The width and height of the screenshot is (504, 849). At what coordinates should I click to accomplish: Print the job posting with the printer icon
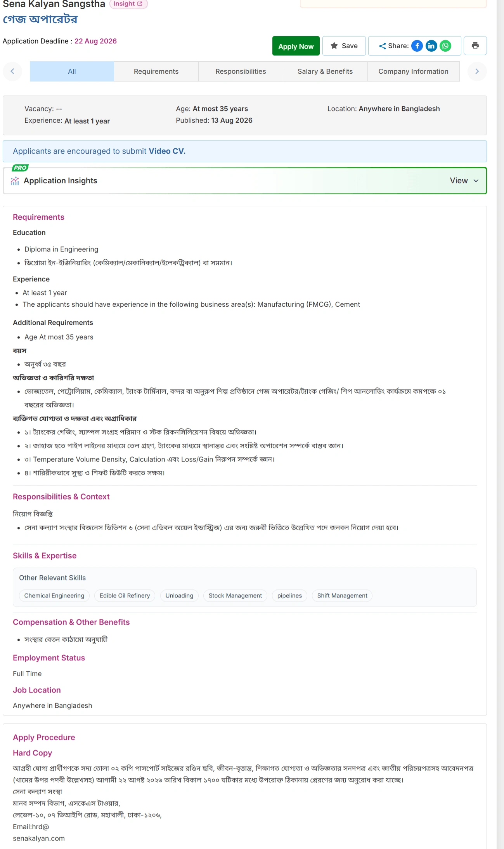475,46
